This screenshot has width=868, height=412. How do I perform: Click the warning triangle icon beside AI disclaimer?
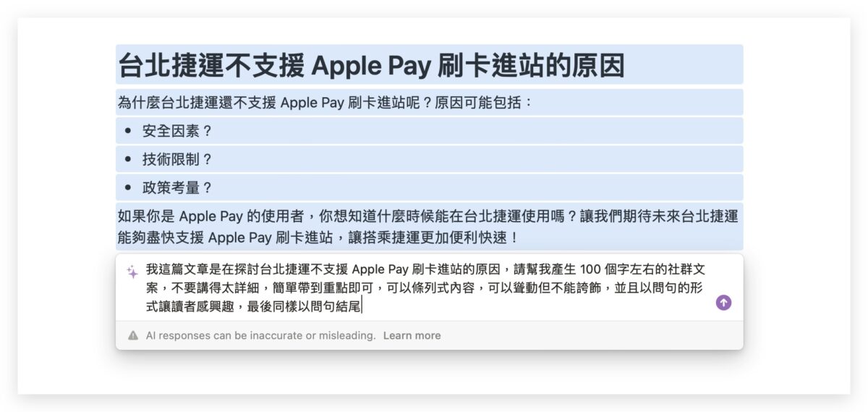(x=133, y=335)
